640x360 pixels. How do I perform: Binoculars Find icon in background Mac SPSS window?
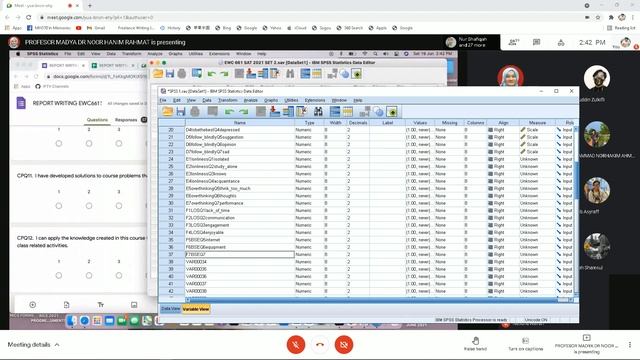(290, 73)
